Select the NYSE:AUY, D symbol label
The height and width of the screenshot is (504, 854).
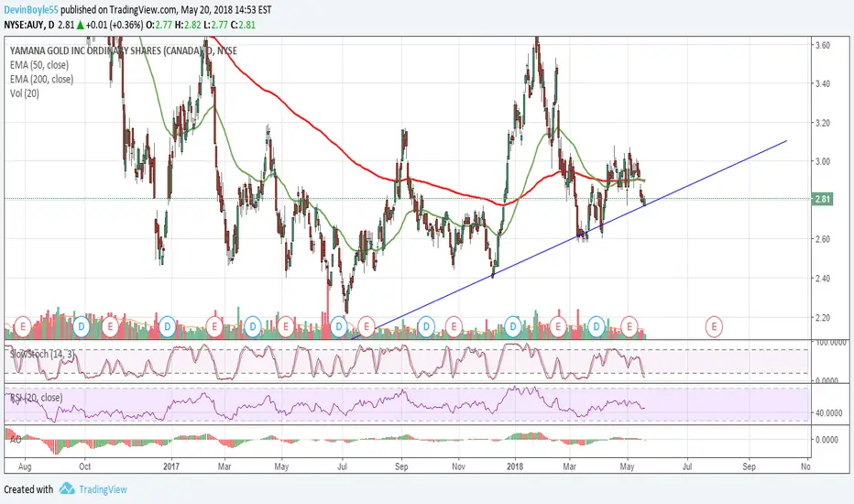coord(29,25)
